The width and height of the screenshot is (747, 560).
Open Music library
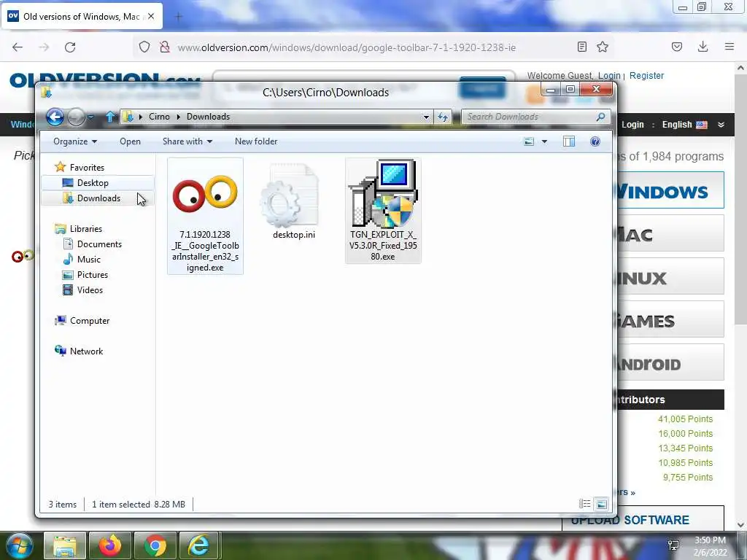[88, 259]
